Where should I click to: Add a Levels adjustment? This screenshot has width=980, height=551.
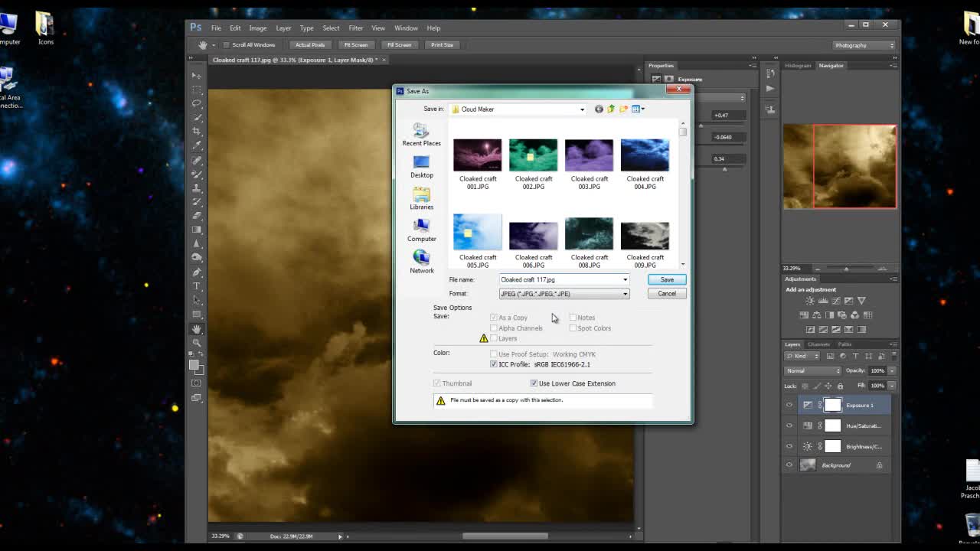(823, 301)
